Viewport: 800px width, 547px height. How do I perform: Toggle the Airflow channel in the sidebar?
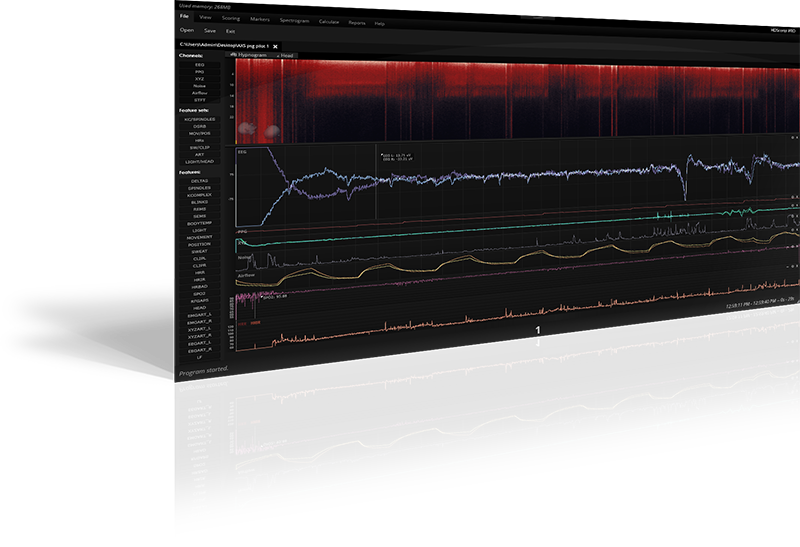click(199, 91)
